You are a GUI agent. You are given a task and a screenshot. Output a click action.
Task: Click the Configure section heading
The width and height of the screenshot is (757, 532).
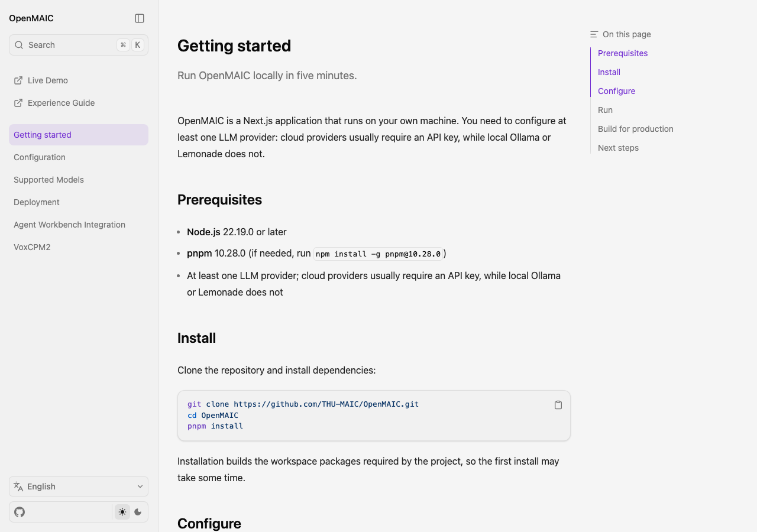[x=209, y=524]
